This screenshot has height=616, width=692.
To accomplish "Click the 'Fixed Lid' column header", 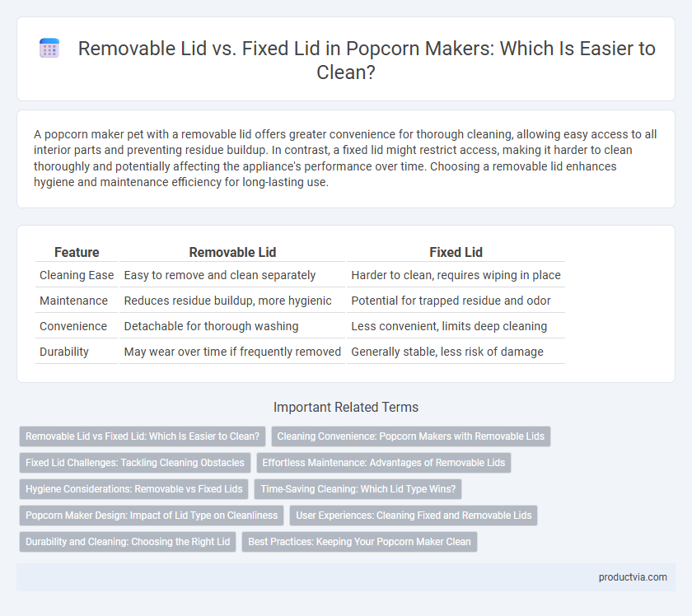I will tap(456, 252).
